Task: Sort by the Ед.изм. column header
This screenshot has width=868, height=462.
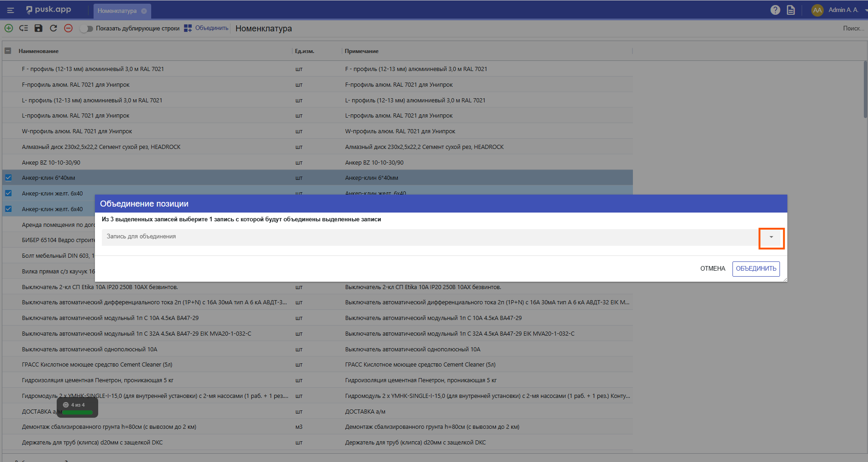Action: [x=305, y=51]
